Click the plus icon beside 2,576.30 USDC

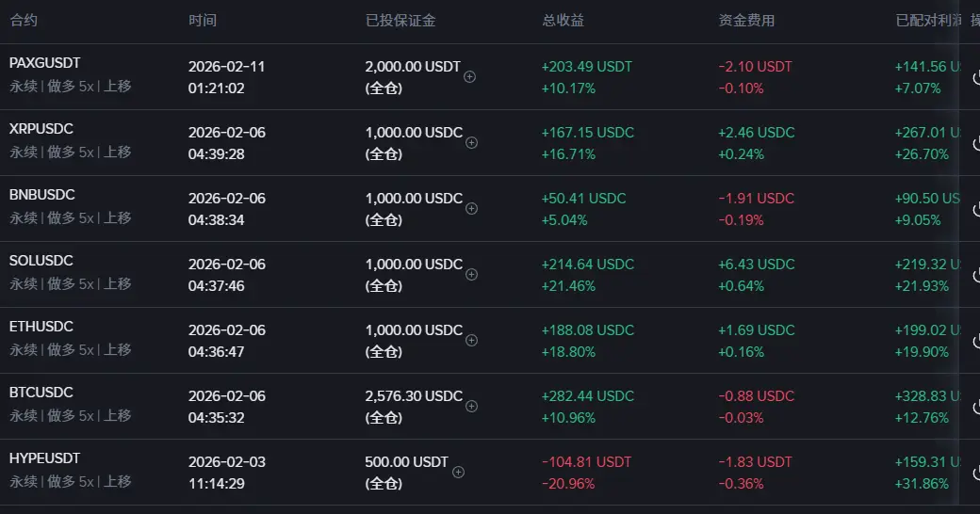pyautogui.click(x=472, y=407)
